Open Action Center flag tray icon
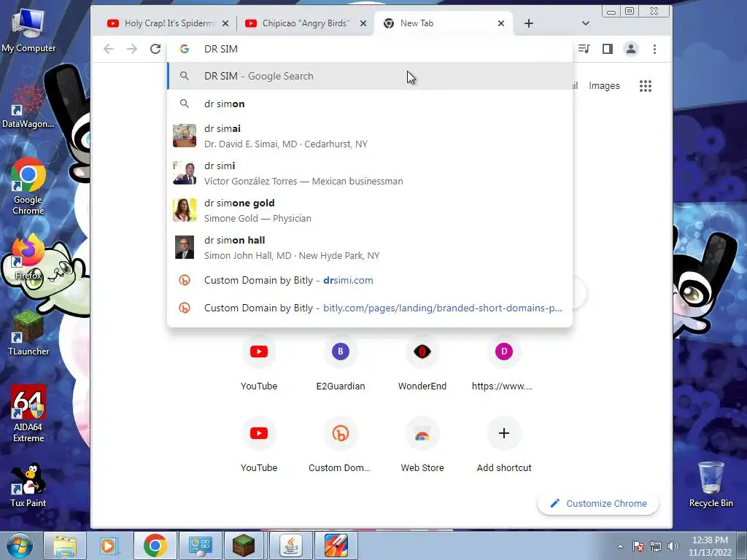The image size is (747, 560). 638,546
